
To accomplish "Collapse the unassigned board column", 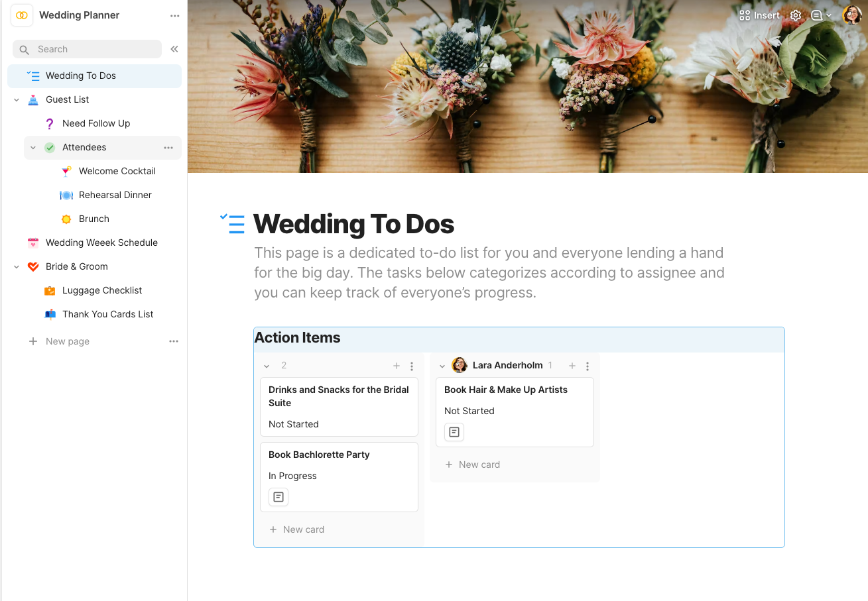I will click(267, 366).
